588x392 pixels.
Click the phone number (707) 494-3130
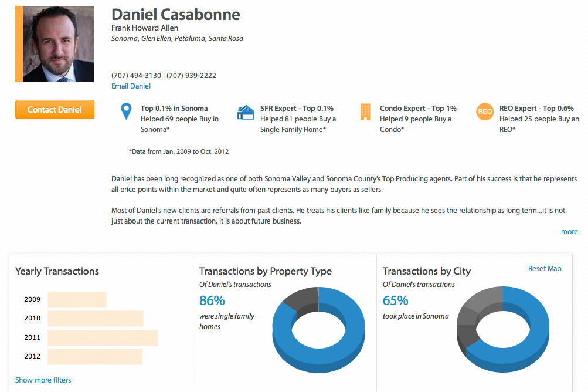click(x=136, y=76)
